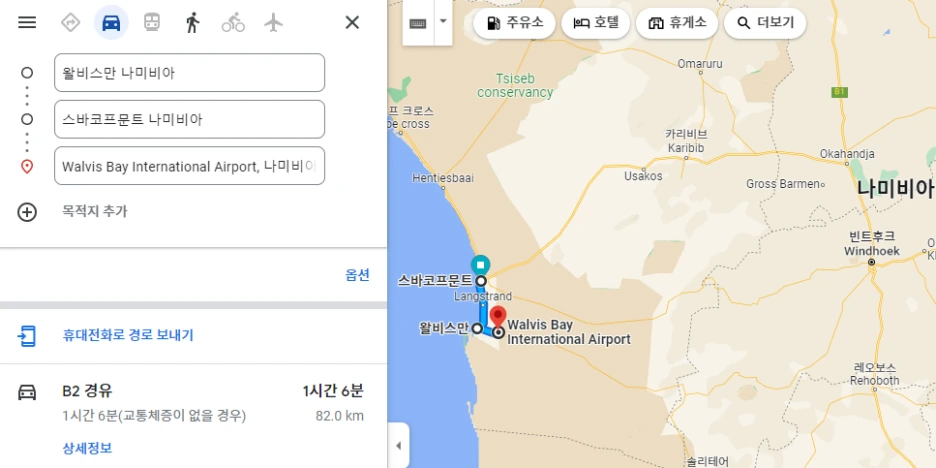Screen dimensions: 936x468
Task: Filter map by 호텔 hotels
Action: point(596,23)
